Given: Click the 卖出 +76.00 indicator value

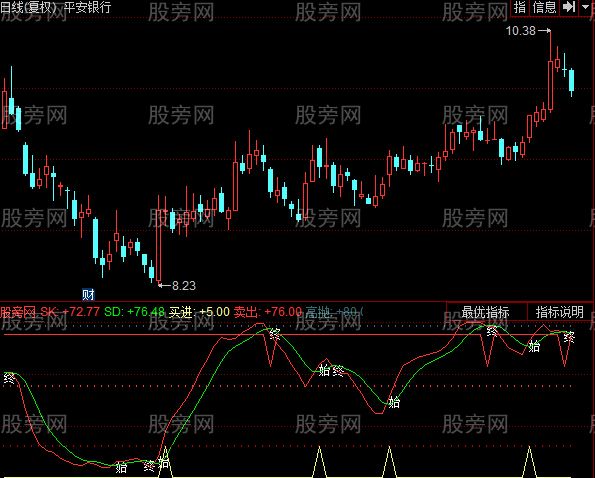Looking at the screenshot, I should pos(268,312).
